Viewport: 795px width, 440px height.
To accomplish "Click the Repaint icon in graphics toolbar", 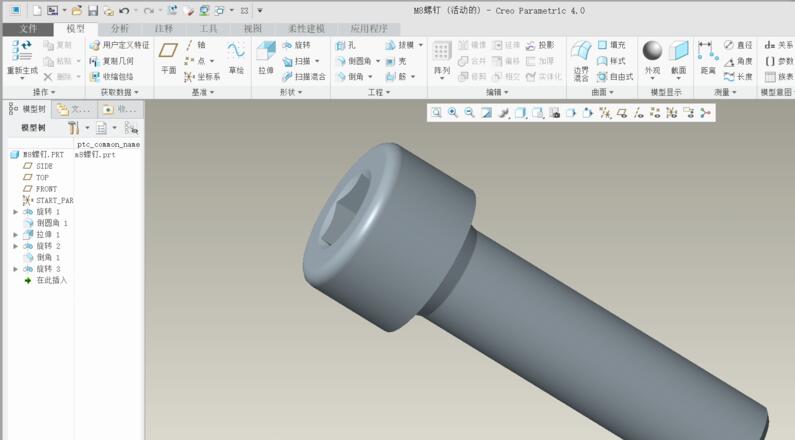I will 486,113.
